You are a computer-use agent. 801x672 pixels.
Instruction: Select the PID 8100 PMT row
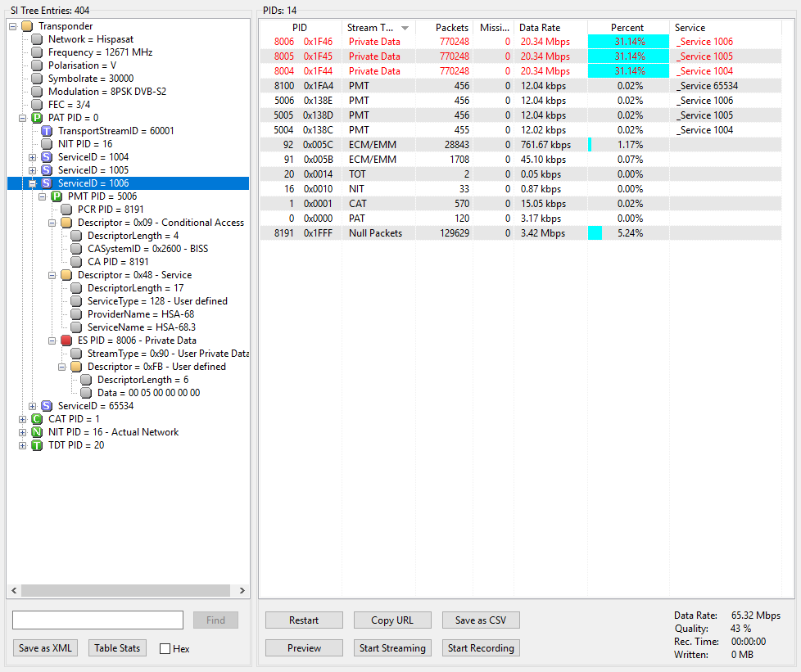click(521, 86)
